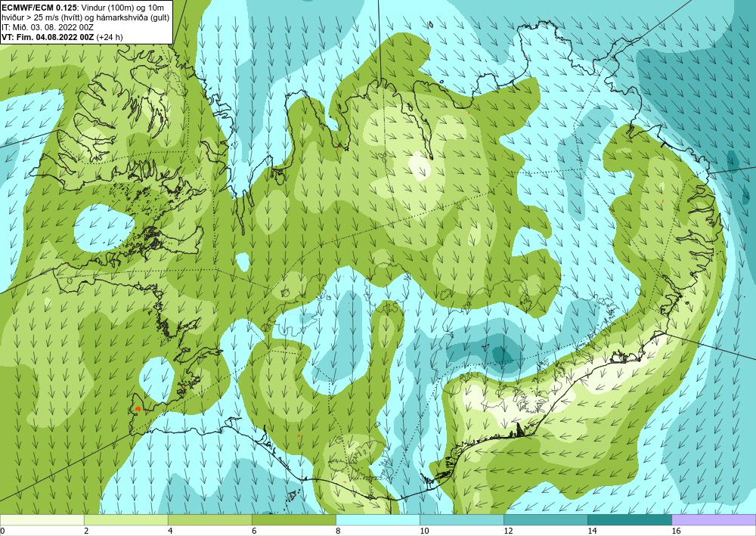Image resolution: width=756 pixels, height=536 pixels.
Task: Click the 10–12 m/s cyan legend swatch
Action: pyautogui.click(x=462, y=520)
